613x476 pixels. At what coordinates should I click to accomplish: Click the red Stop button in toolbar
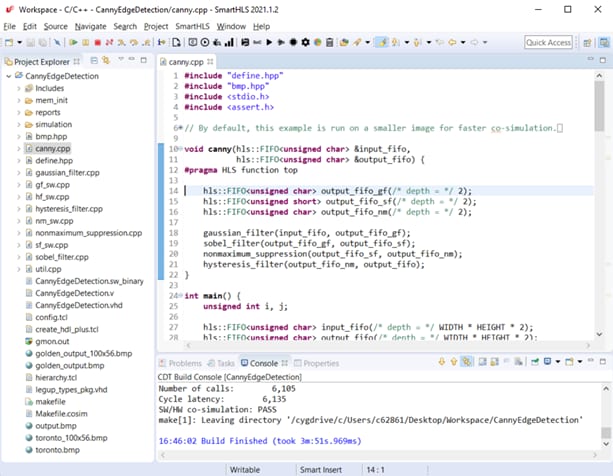[97, 42]
